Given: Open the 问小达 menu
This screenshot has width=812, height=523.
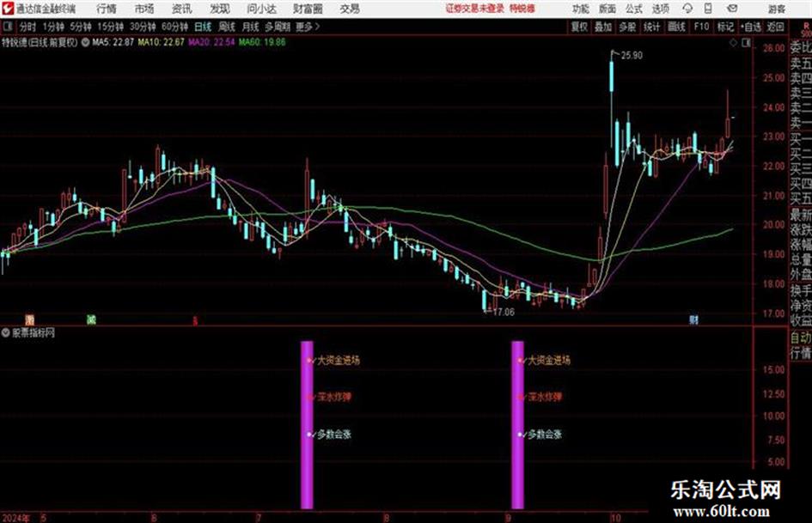Looking at the screenshot, I should tap(261, 9).
